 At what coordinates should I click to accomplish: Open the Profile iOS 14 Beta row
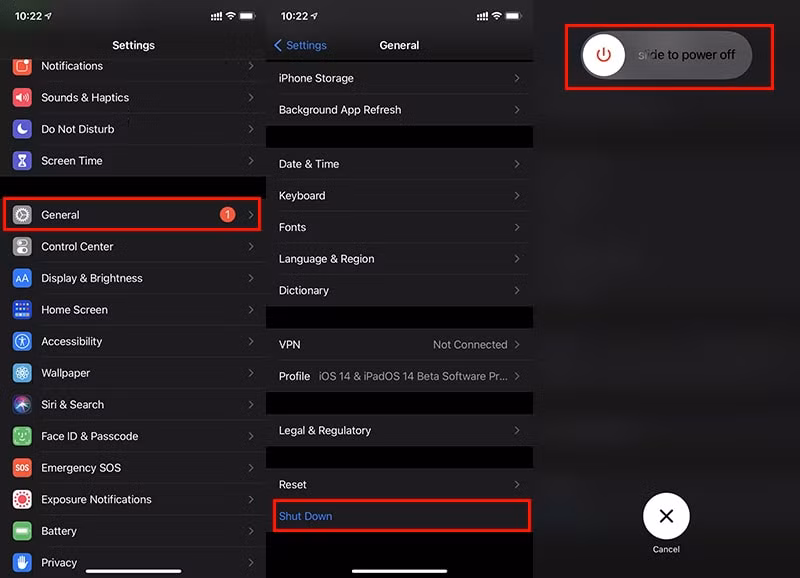(x=399, y=376)
